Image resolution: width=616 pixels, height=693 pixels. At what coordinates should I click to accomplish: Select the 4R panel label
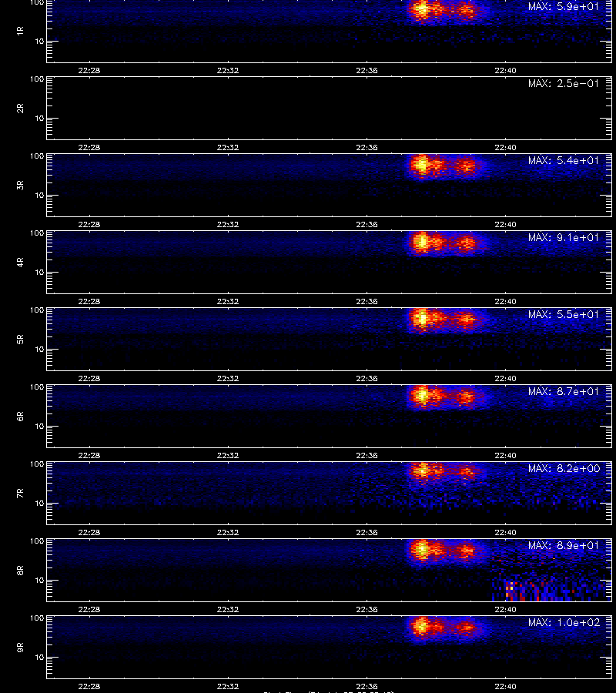(20, 262)
